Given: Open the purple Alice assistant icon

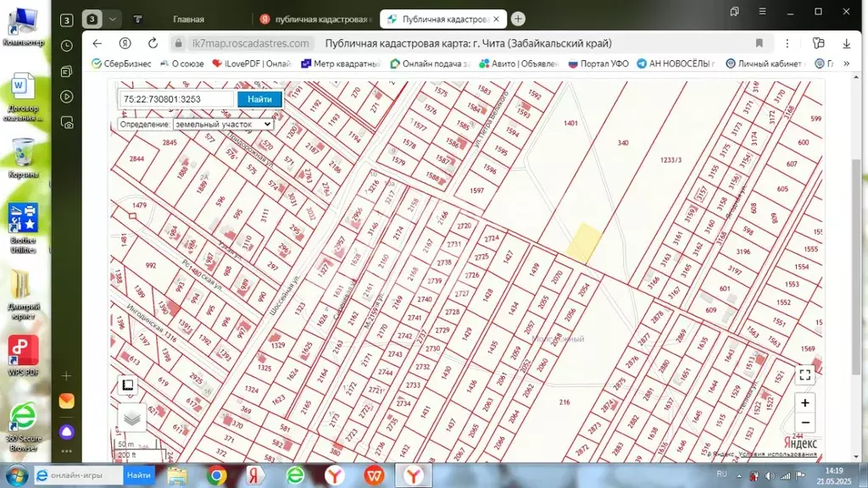Looking at the screenshot, I should click(66, 431).
